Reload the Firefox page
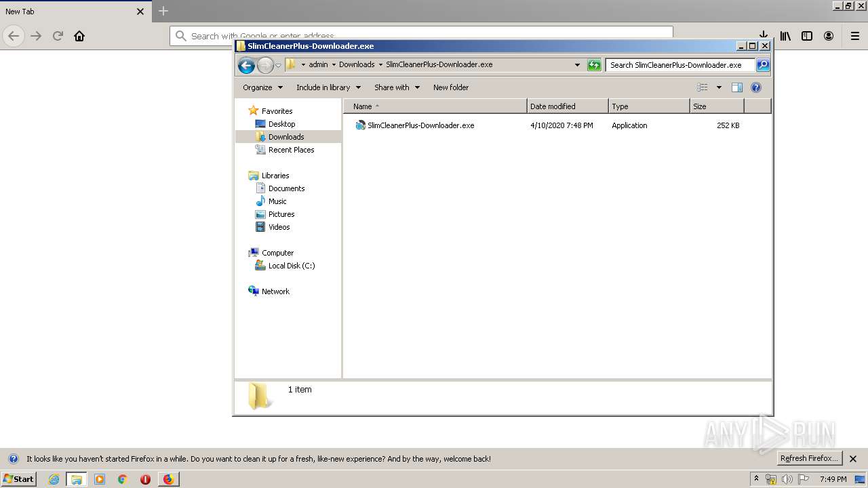 [x=58, y=36]
